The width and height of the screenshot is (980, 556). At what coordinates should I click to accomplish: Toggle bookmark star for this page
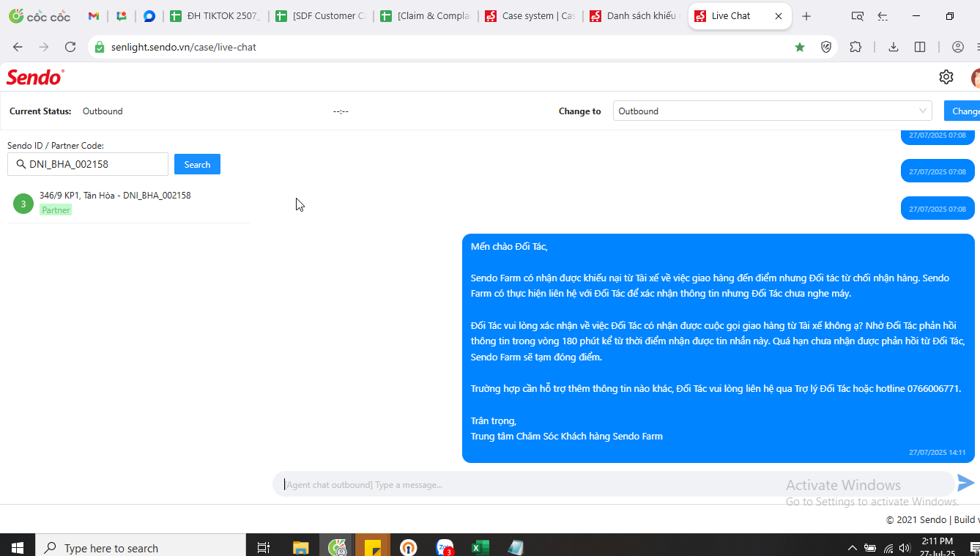pyautogui.click(x=800, y=47)
